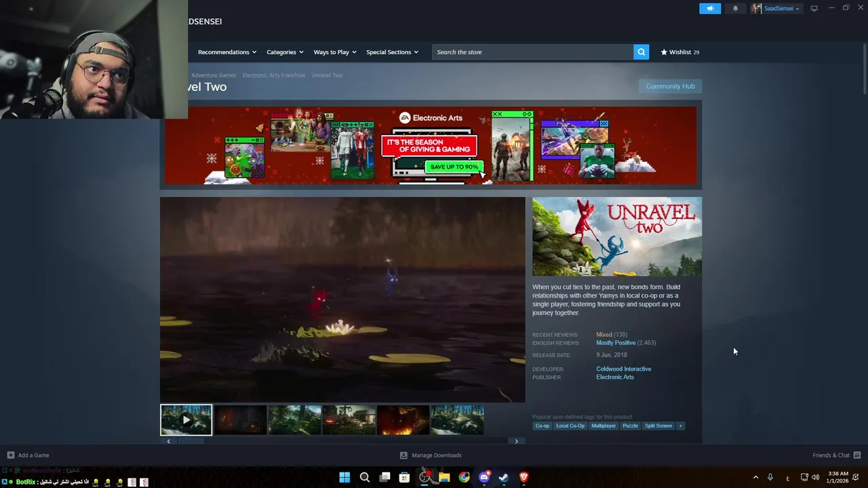Select the sixth screenshot thumbnail
The image size is (868, 488).
457,420
